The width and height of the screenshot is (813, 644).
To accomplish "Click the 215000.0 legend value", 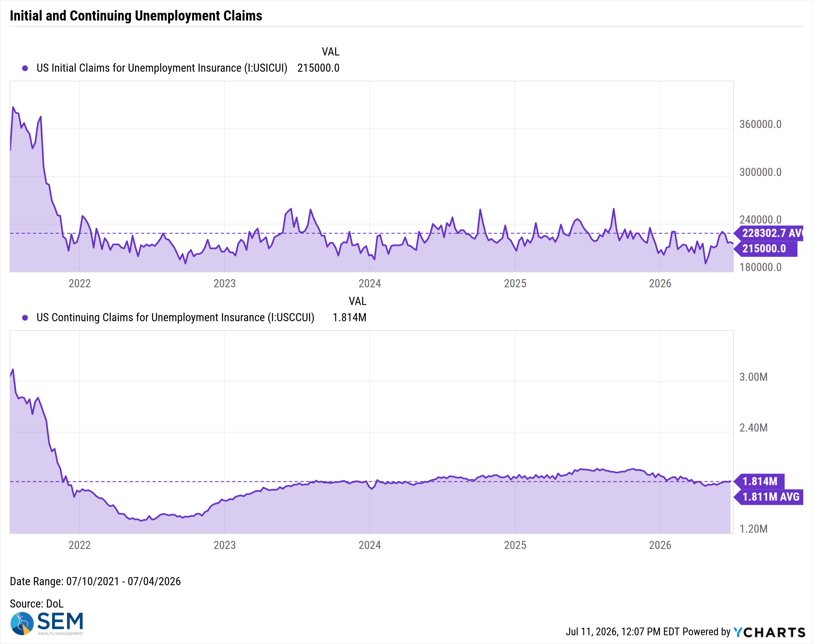I will (318, 68).
